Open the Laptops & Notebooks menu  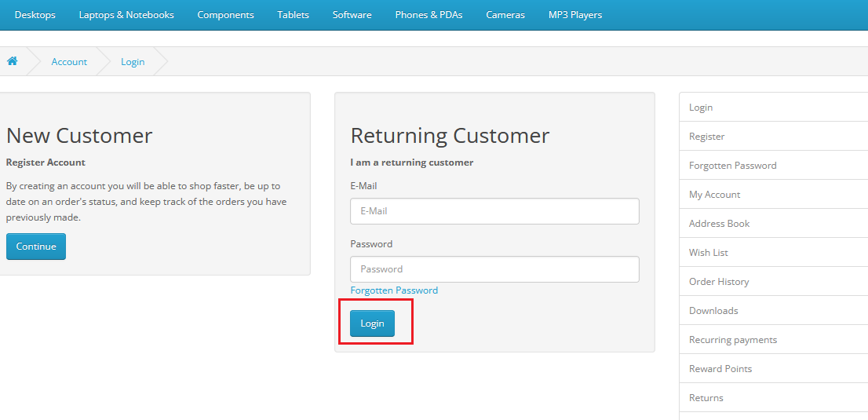coord(126,15)
